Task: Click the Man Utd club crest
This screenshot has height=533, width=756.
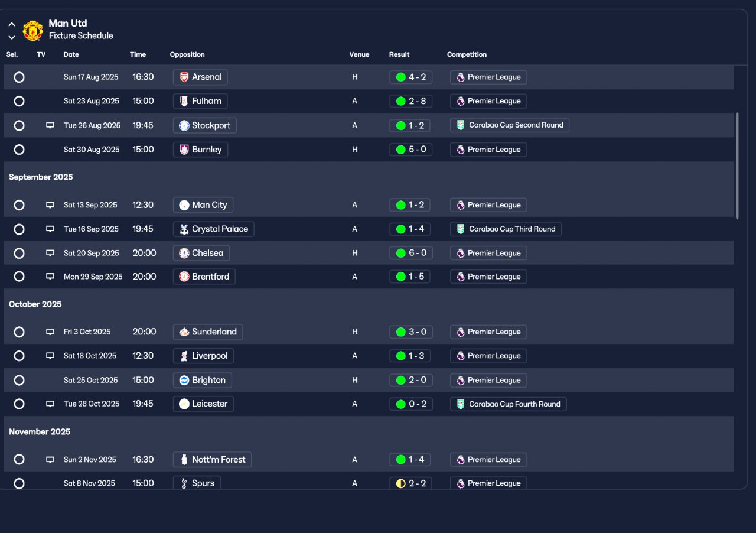Action: [33, 31]
